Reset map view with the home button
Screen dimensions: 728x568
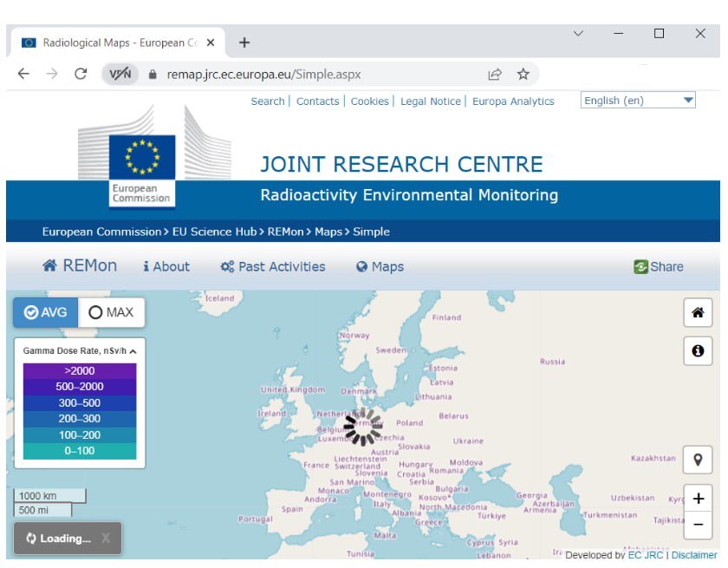(698, 312)
